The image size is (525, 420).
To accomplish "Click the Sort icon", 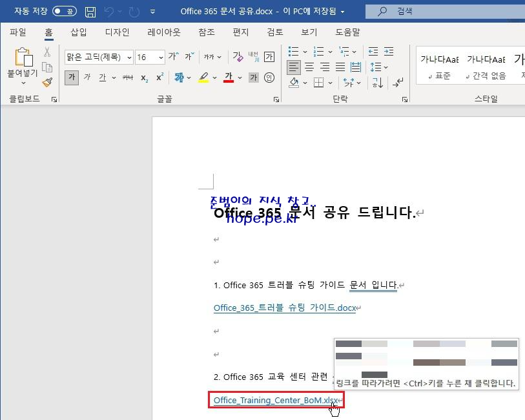I will coord(378,83).
